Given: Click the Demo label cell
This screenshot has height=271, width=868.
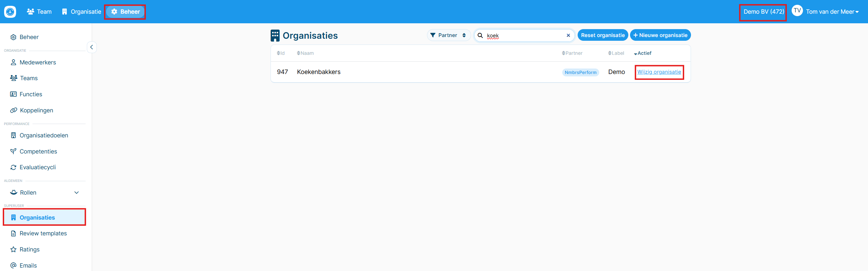Looking at the screenshot, I should (x=617, y=72).
